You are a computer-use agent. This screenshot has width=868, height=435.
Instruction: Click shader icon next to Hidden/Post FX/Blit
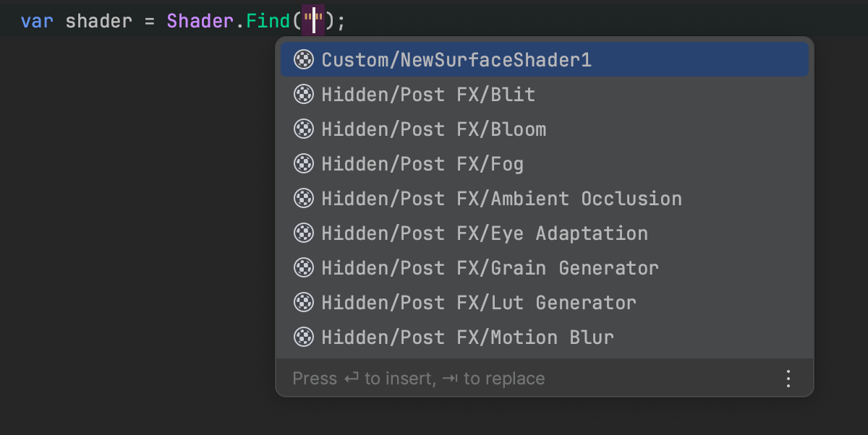pos(304,95)
